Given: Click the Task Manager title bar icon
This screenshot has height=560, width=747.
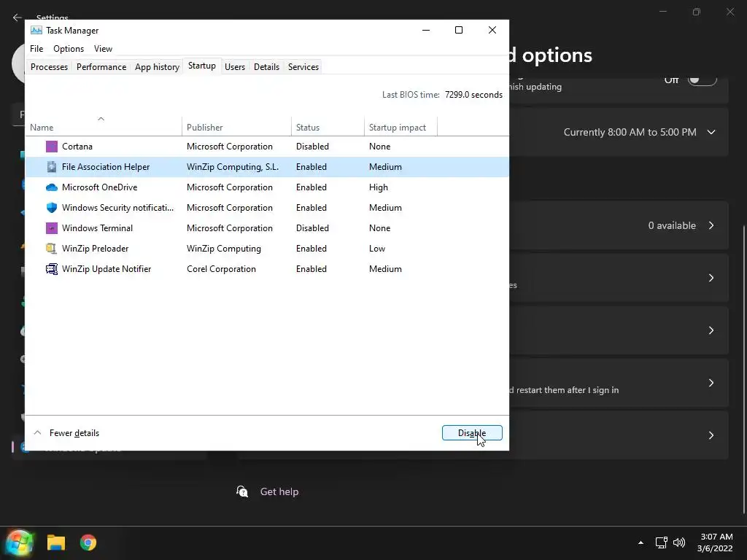Looking at the screenshot, I should click(36, 30).
